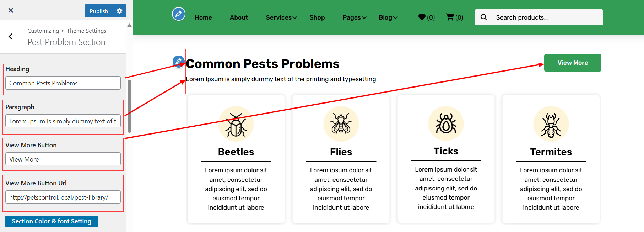Image resolution: width=644 pixels, height=232 pixels.
Task: Click the header edit pencil shortcut icon
Action: [x=178, y=14]
